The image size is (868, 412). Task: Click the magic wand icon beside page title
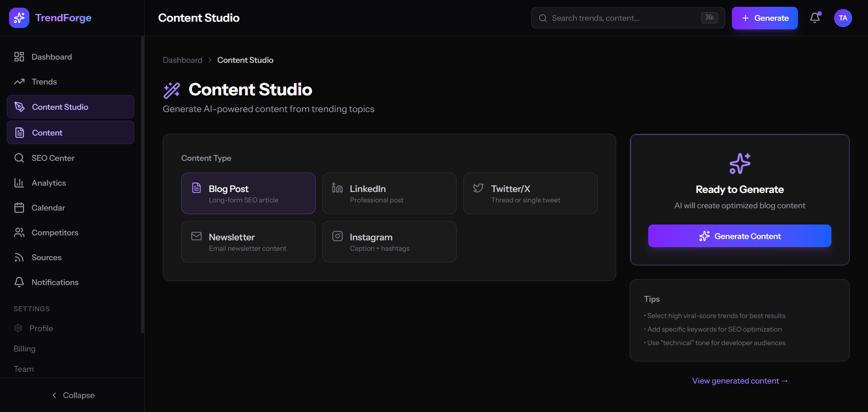(x=172, y=90)
